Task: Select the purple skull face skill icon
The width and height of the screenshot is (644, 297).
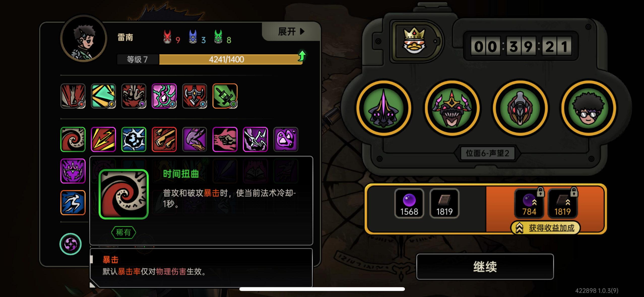Action: 286,139
